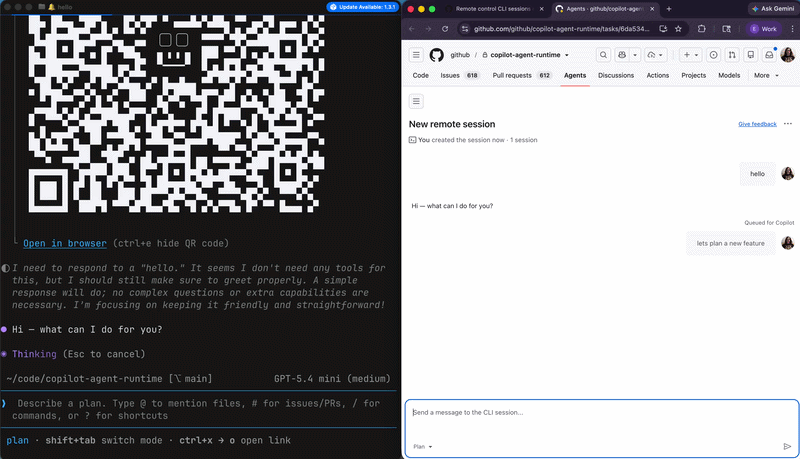Open the repositories icon in GitHub header

tap(751, 55)
